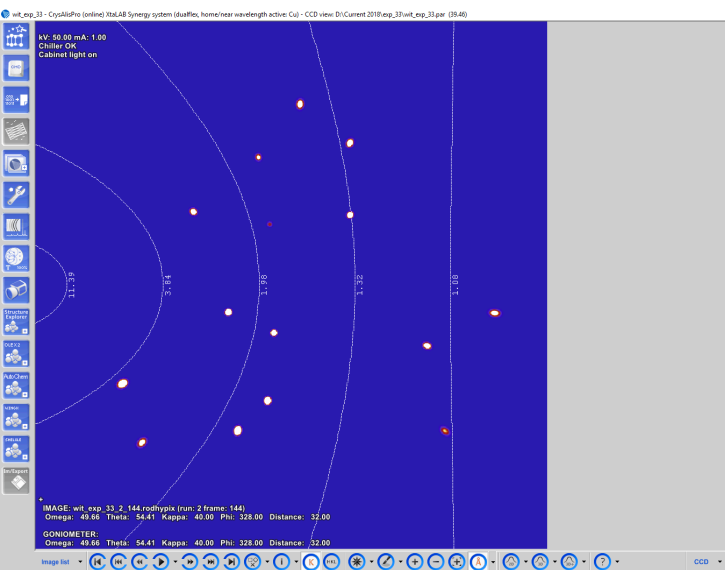Viewport: 725px width, 570px height.
Task: Open the Structure Explorer
Action: (x=16, y=321)
